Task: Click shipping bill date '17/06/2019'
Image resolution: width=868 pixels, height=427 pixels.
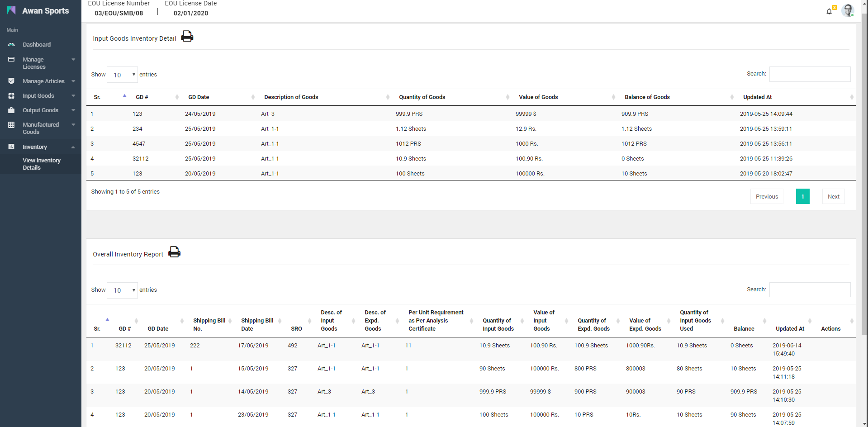Action: pos(253,346)
